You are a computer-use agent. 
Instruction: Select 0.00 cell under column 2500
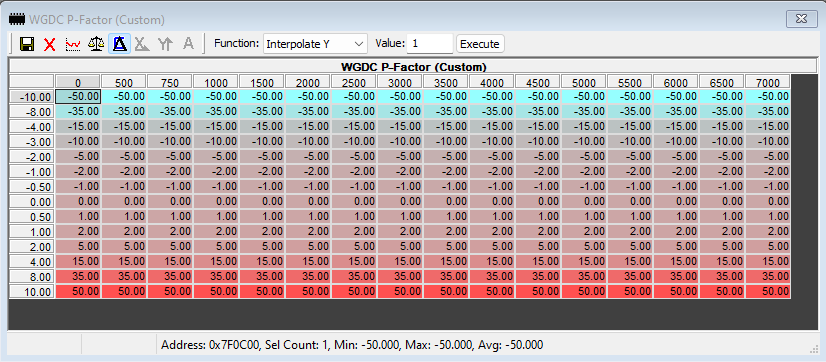[354, 201]
